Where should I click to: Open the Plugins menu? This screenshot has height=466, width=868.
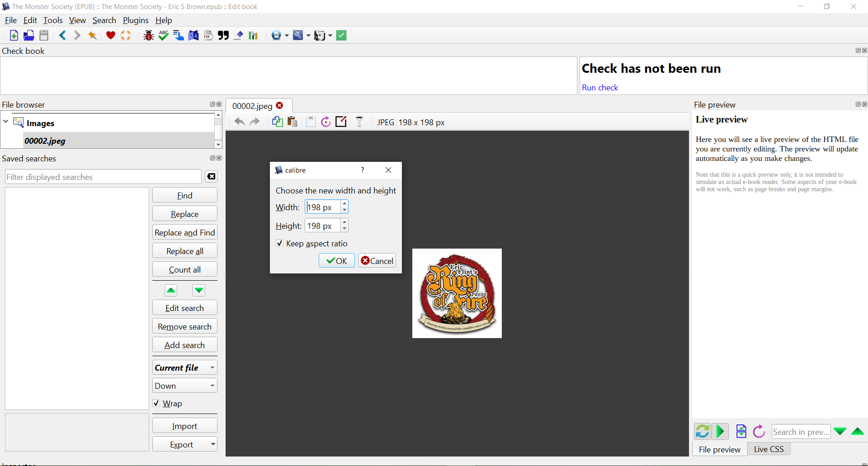pyautogui.click(x=136, y=20)
